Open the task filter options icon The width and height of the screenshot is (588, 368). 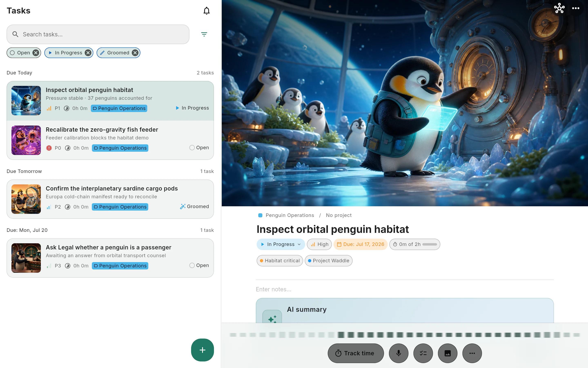point(204,34)
